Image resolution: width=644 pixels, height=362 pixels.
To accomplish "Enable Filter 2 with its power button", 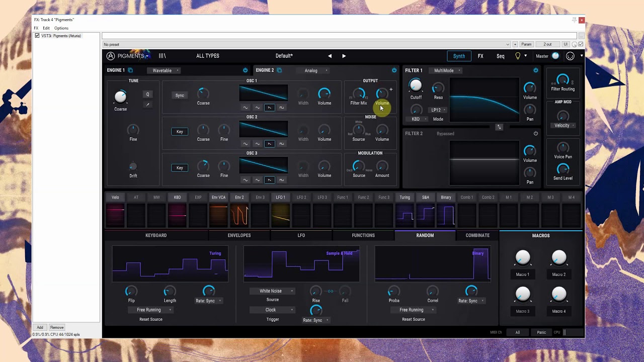I will (x=535, y=133).
